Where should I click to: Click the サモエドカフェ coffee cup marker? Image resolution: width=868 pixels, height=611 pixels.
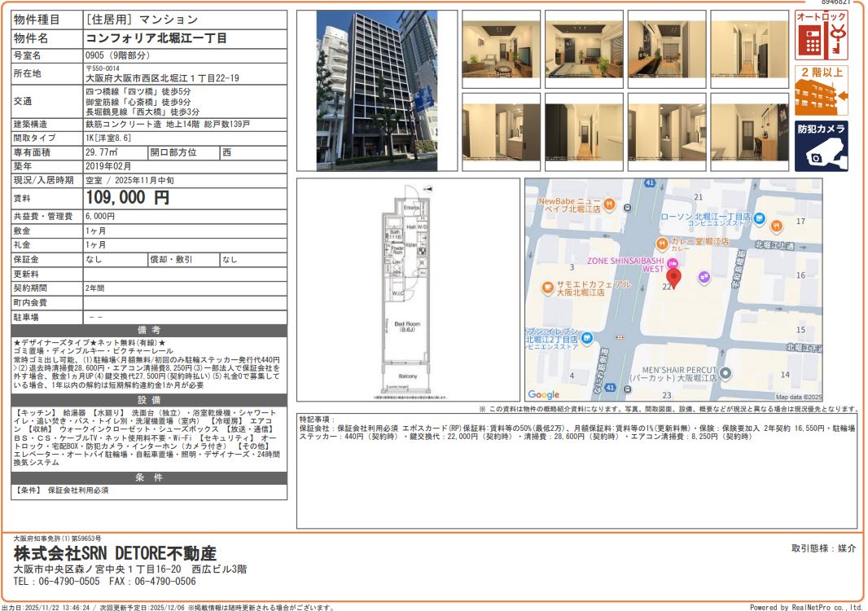[x=548, y=288]
